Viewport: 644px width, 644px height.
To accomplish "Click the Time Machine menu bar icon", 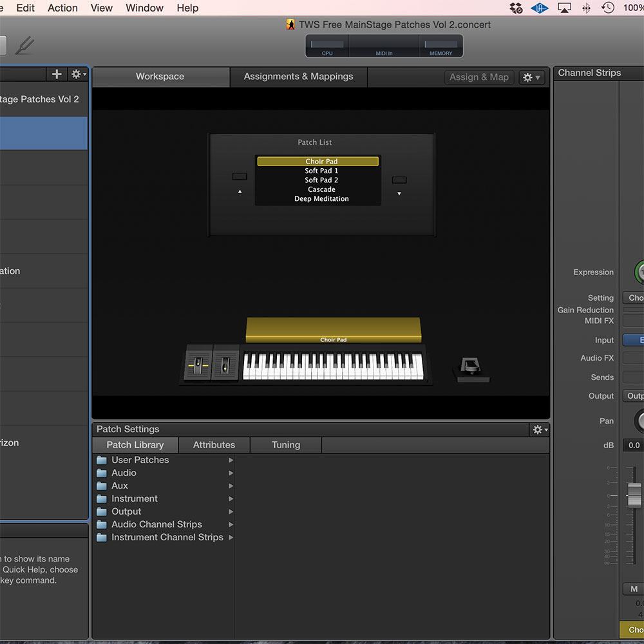I will coord(607,8).
